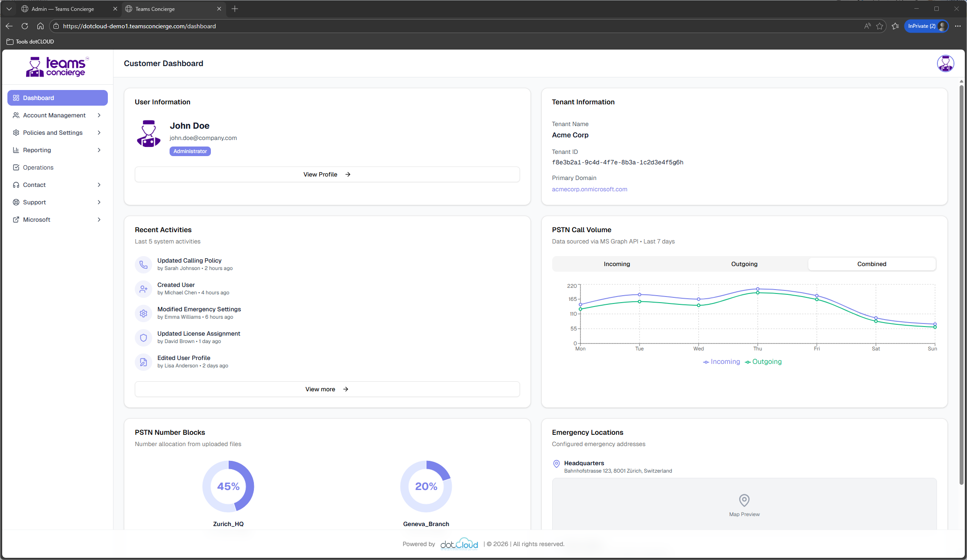
Task: Open Account Management via its people icon
Action: click(16, 115)
